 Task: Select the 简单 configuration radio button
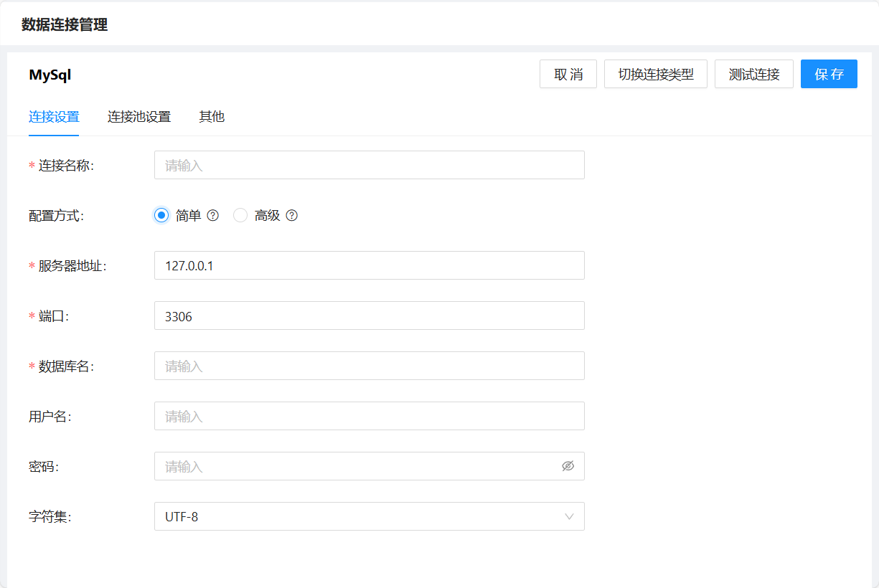pos(161,215)
